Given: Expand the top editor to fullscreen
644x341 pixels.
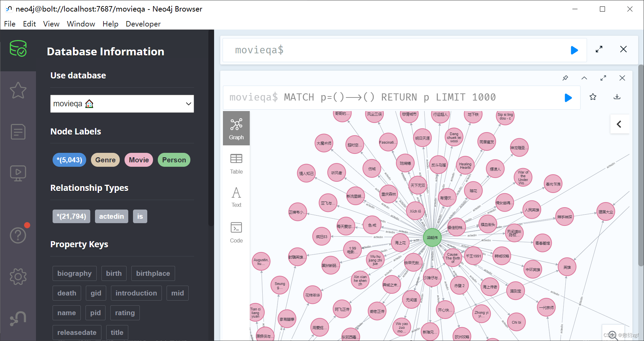Looking at the screenshot, I should tap(599, 49).
